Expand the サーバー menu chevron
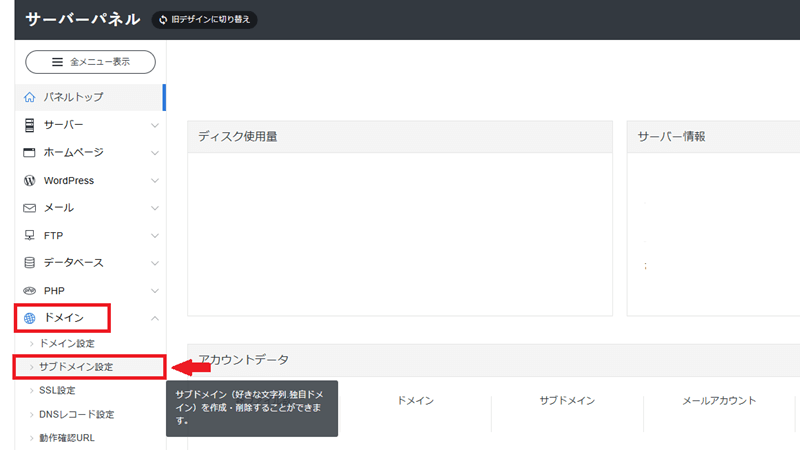This screenshot has height=450, width=800. [154, 126]
